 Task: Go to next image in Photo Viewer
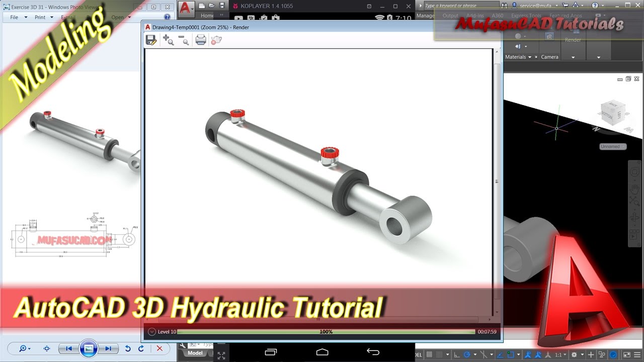108,348
